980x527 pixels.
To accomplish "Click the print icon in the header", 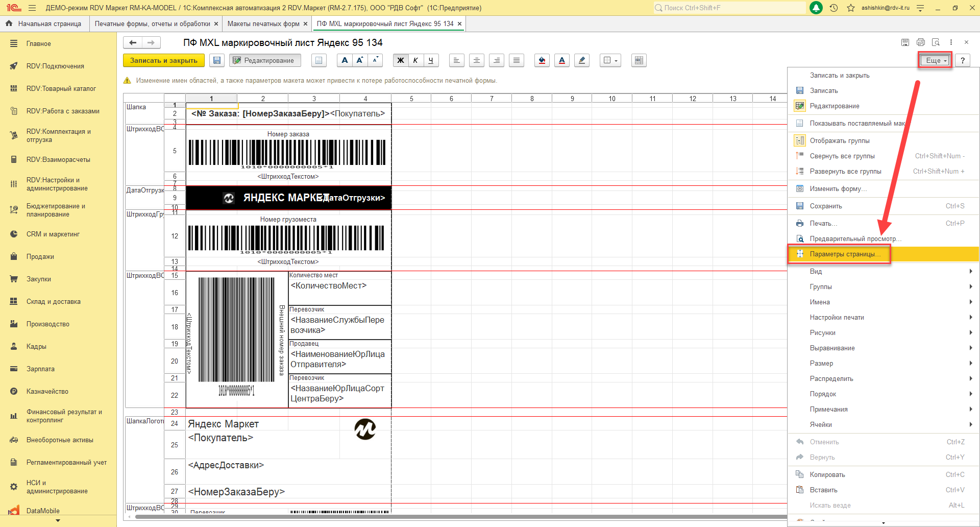I will pos(921,42).
